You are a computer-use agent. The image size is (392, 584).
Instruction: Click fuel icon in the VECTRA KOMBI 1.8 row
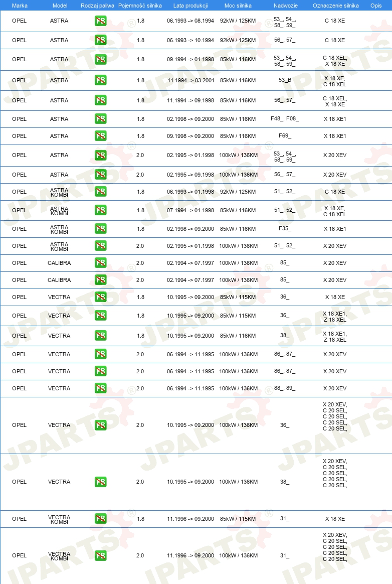coord(101,518)
